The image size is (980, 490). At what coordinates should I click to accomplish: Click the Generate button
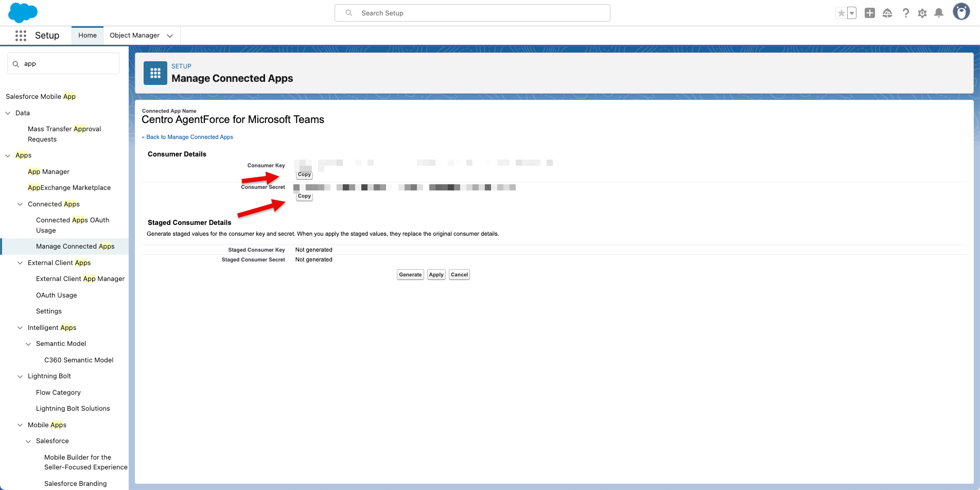(x=410, y=275)
